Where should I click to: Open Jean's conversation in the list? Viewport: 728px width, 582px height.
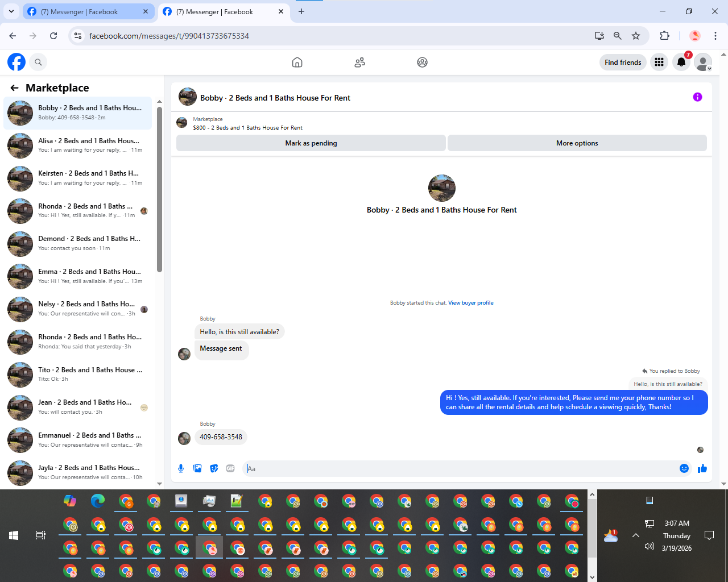78,408
